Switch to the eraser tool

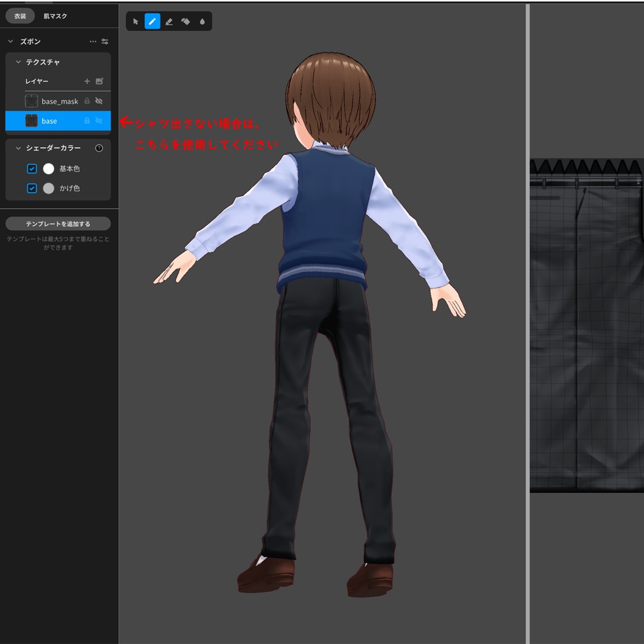(x=169, y=21)
